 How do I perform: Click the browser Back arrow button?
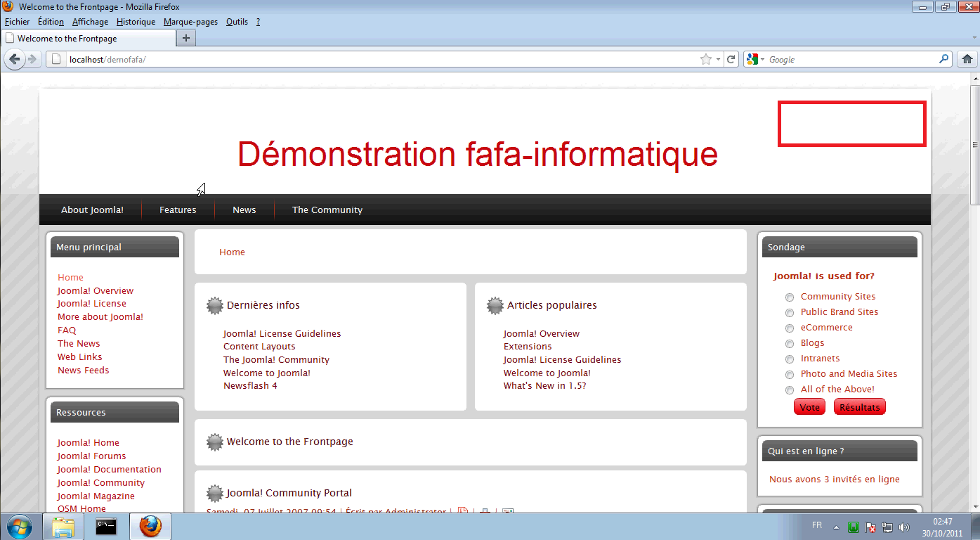tap(14, 60)
